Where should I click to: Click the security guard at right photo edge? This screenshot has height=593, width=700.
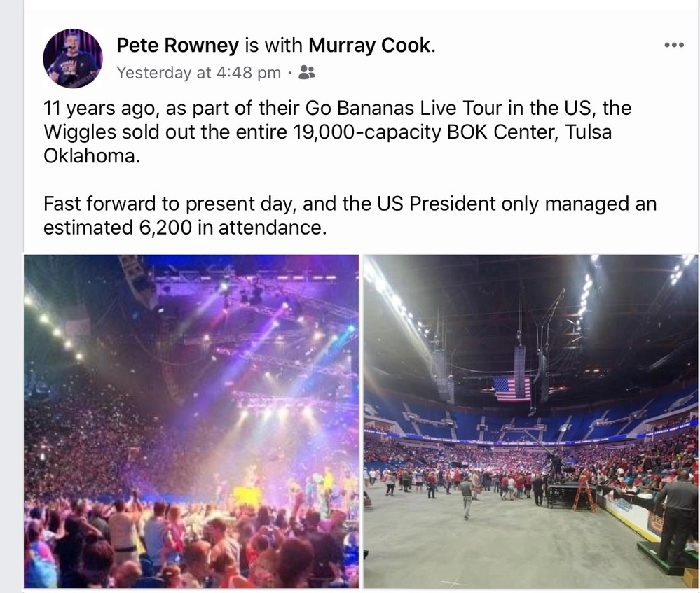coord(678,511)
